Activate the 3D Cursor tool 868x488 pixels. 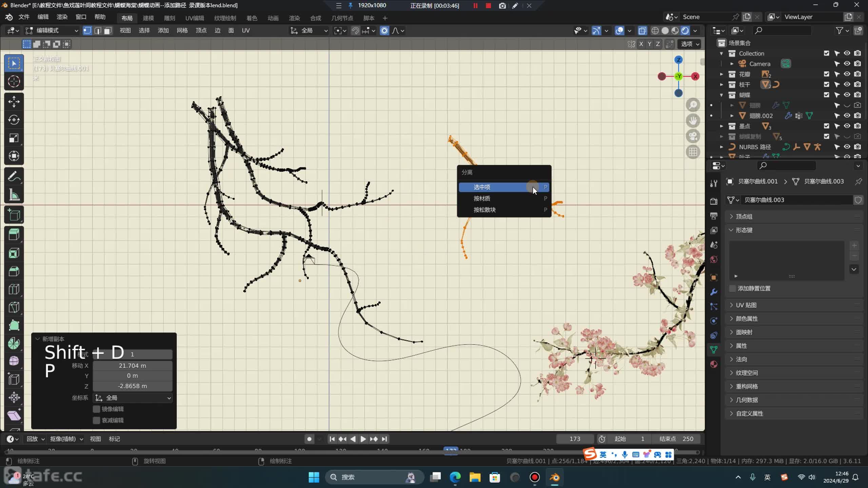14,81
